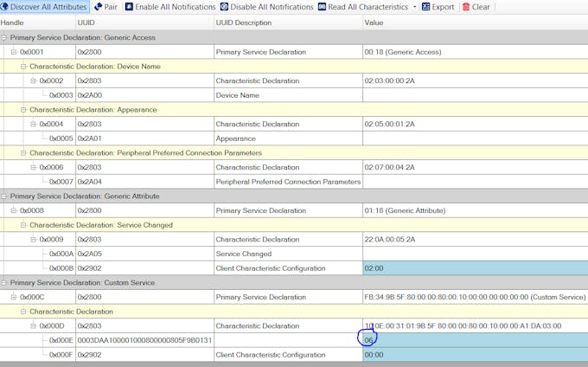Click value 02:03:00:00:2A
This screenshot has width=588, height=367.
pyautogui.click(x=390, y=80)
